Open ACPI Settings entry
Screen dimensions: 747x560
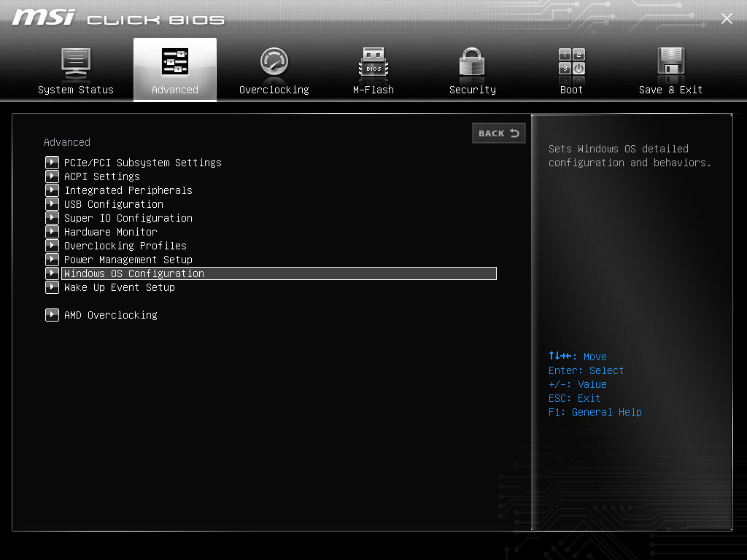click(x=102, y=176)
